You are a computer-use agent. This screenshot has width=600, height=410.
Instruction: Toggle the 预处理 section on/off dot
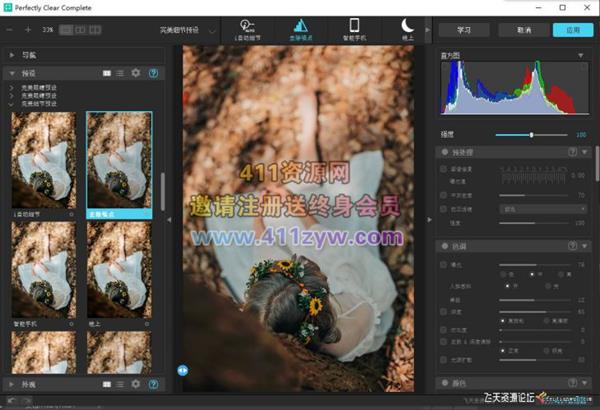point(443,152)
